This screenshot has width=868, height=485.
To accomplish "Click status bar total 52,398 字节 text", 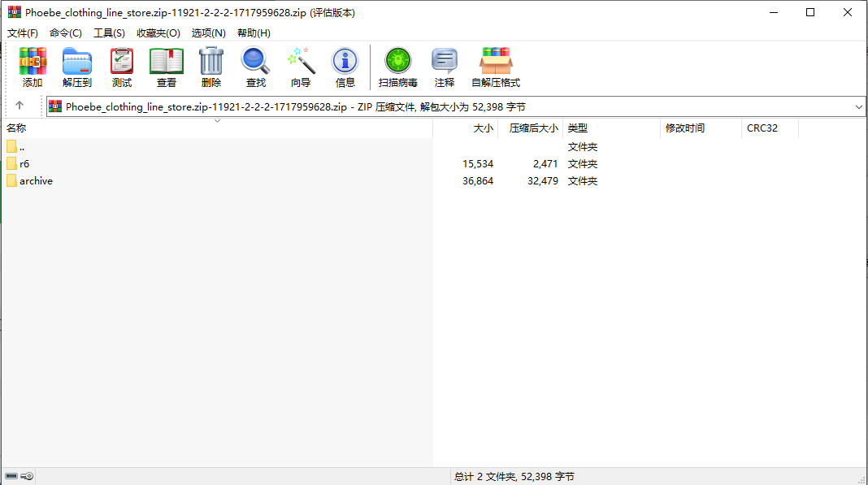I will pyautogui.click(x=514, y=477).
